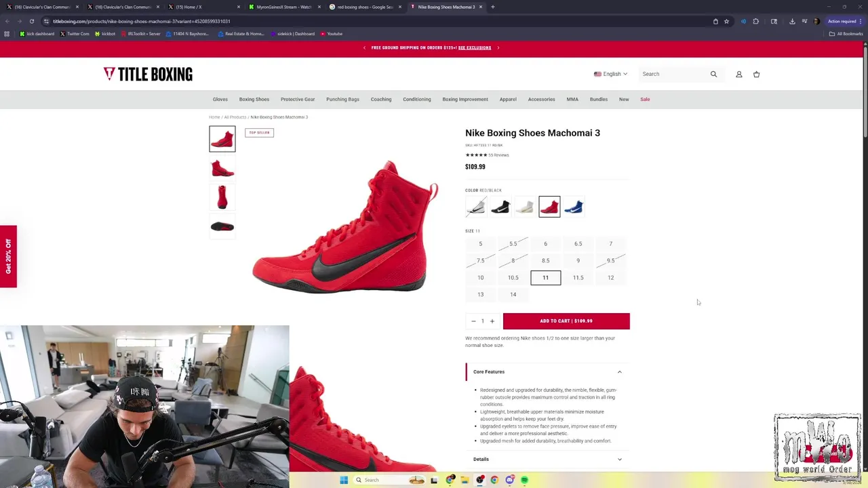Reload the page with browser refresh icon
868x488 pixels.
coord(31,21)
